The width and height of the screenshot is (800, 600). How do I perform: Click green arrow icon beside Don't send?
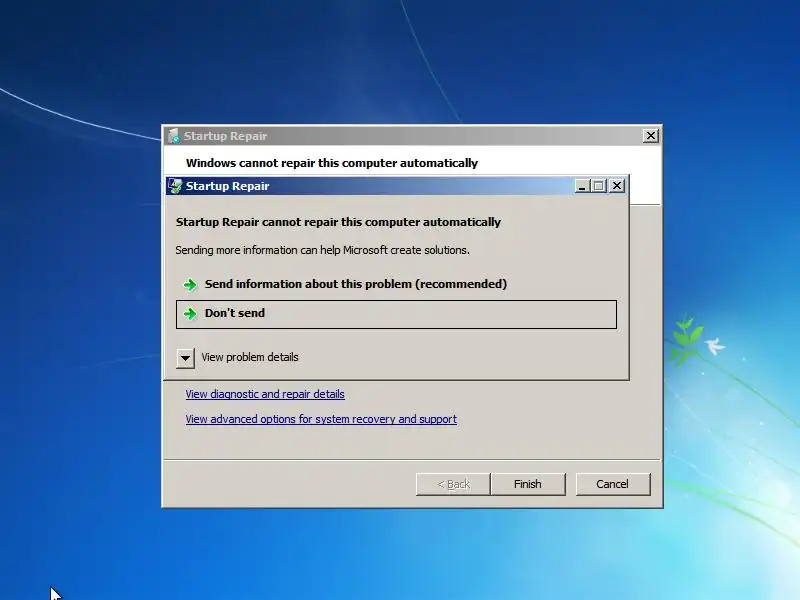click(x=190, y=314)
